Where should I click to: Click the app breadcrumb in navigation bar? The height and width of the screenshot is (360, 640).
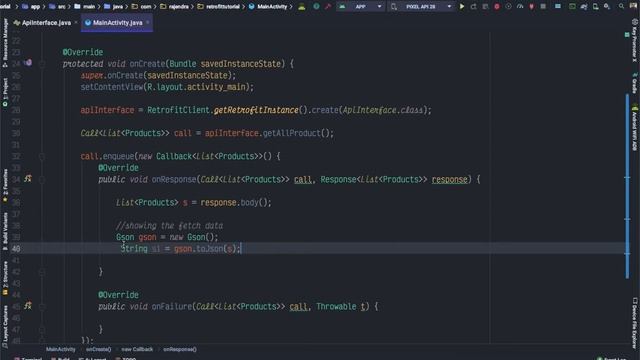[x=31, y=7]
